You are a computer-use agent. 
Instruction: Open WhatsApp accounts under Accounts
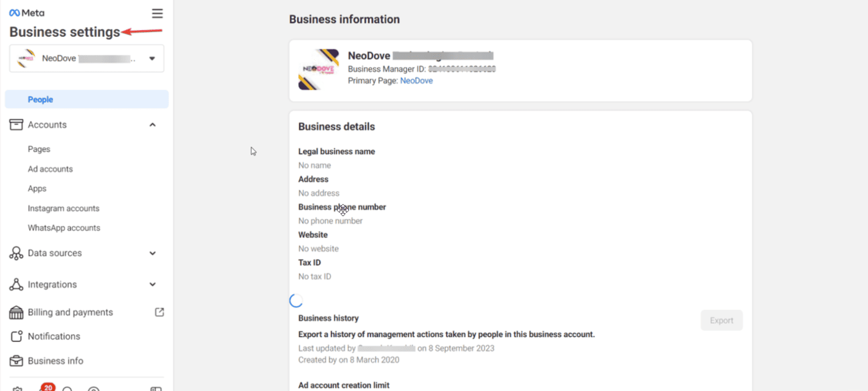tap(64, 228)
